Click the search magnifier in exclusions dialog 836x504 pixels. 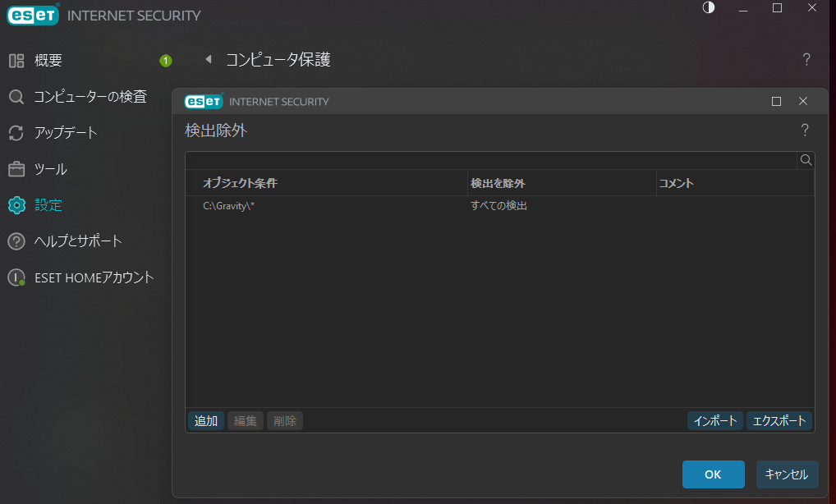click(x=806, y=160)
